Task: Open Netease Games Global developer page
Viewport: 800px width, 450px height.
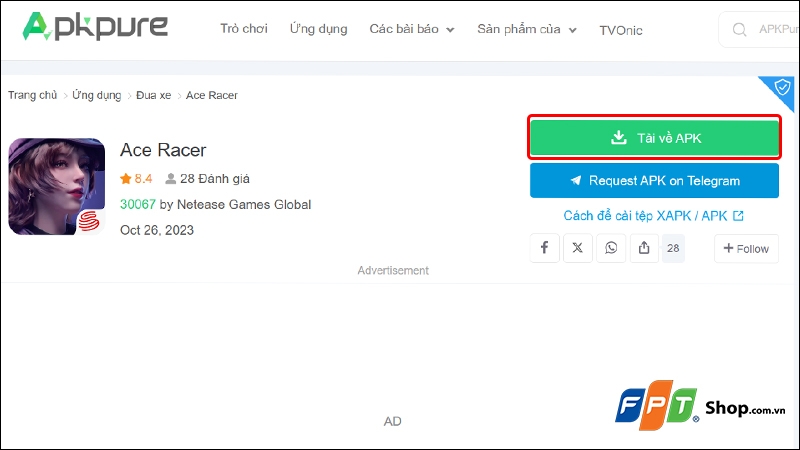Action: [244, 205]
